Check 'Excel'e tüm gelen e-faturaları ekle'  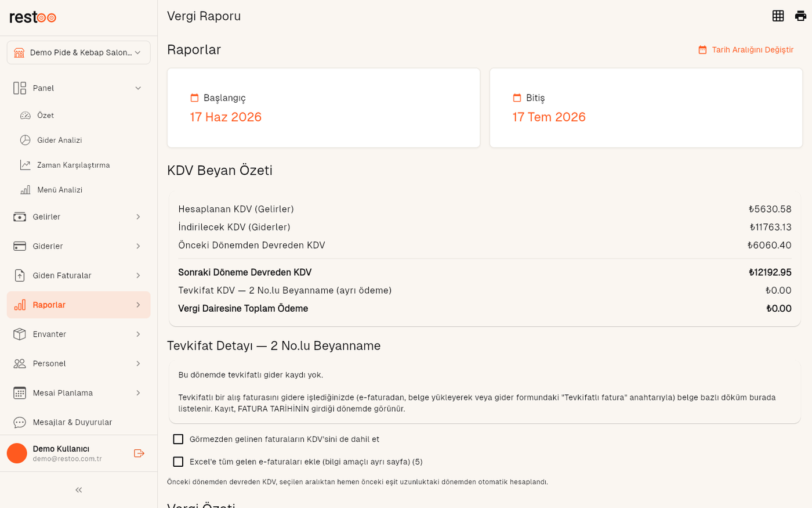178,462
